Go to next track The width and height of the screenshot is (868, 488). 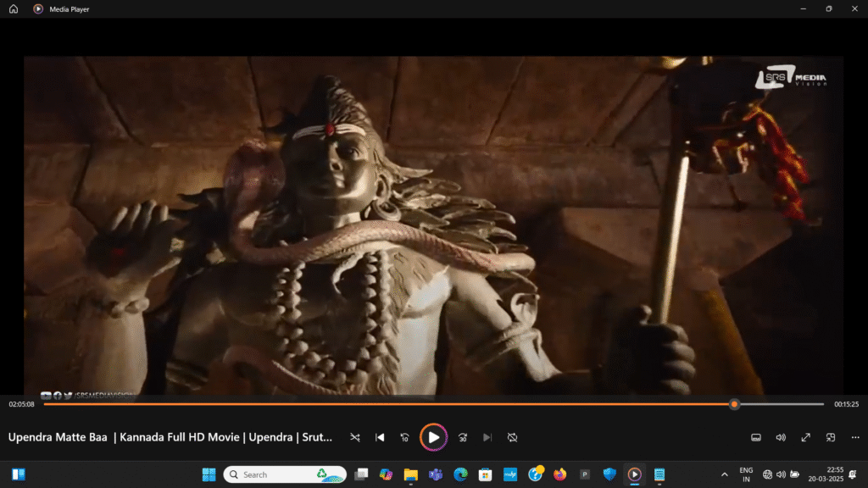(x=487, y=438)
